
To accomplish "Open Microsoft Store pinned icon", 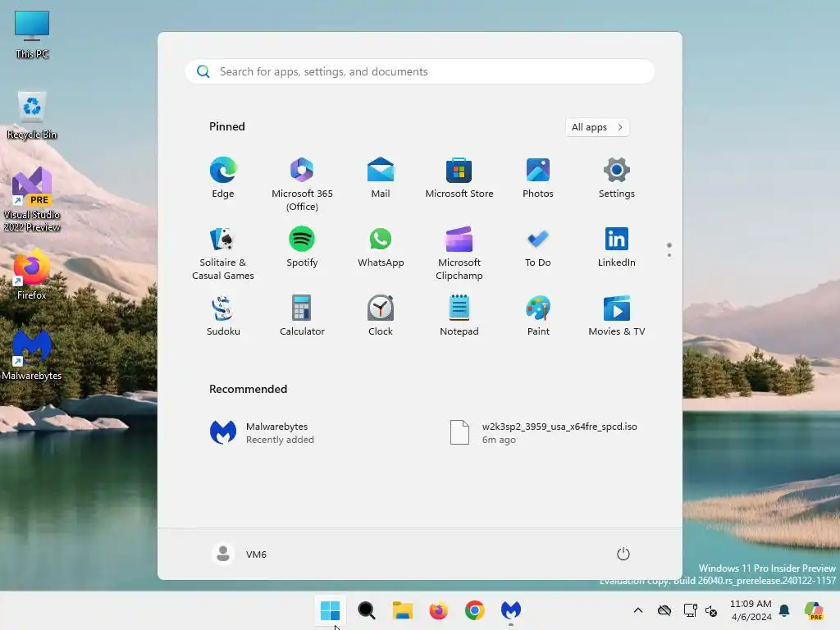I will tap(459, 178).
